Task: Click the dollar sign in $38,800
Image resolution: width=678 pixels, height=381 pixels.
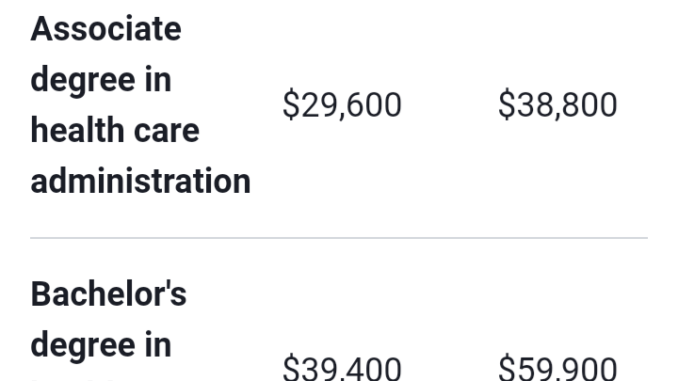Action: (x=507, y=104)
